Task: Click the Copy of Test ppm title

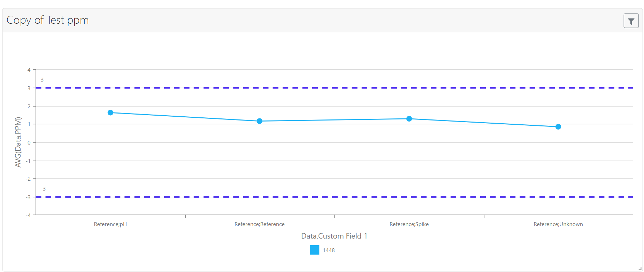Action: [x=48, y=20]
